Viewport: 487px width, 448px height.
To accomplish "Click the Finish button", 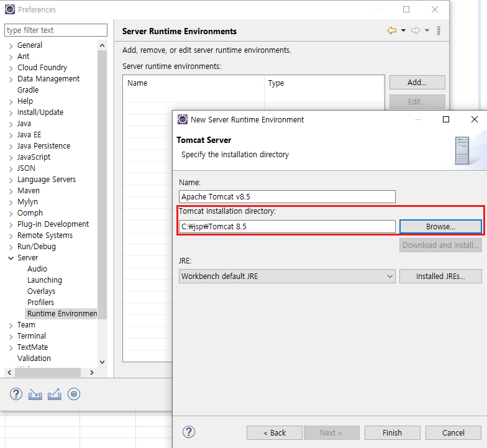I will 393,432.
